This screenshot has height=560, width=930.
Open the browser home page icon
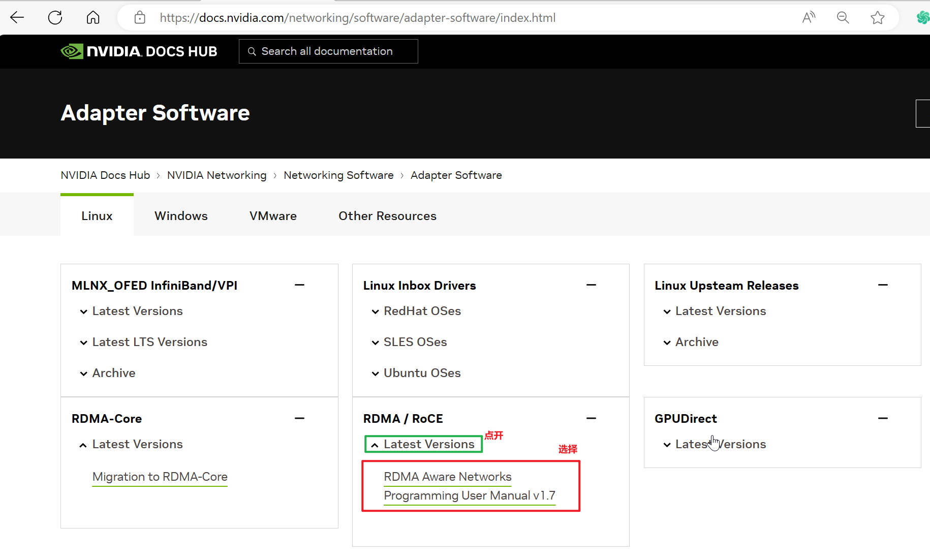pos(93,18)
